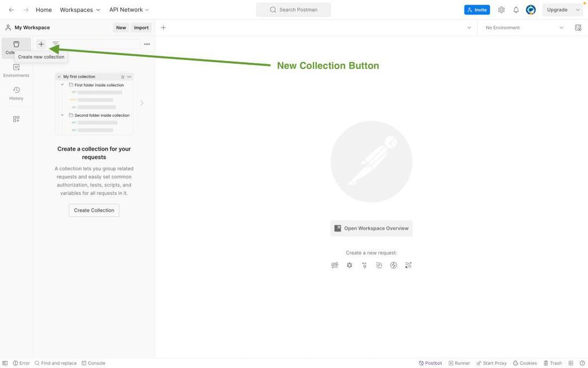Screen dimensions: 588x368
Task: Click the Create Collection button
Action: coord(94,210)
